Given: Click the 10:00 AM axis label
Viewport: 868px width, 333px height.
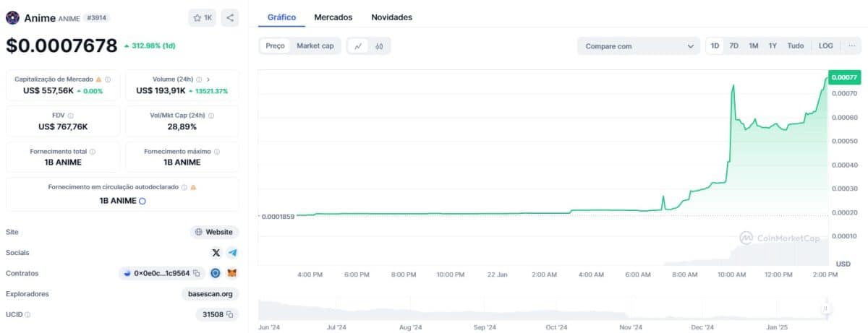Looking at the screenshot, I should point(731,274).
